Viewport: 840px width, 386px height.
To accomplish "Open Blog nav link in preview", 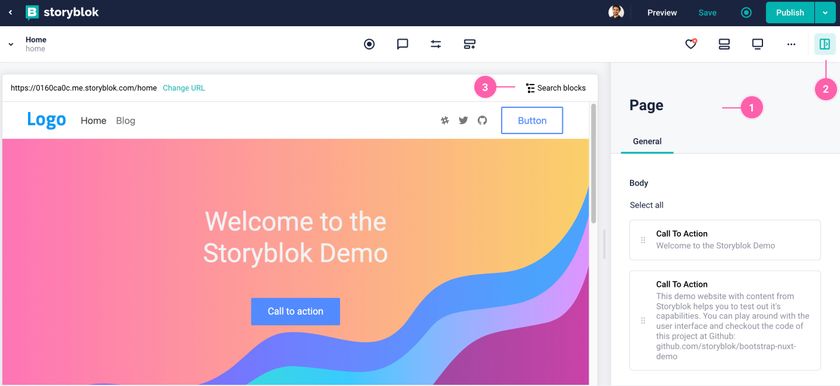I will (126, 120).
